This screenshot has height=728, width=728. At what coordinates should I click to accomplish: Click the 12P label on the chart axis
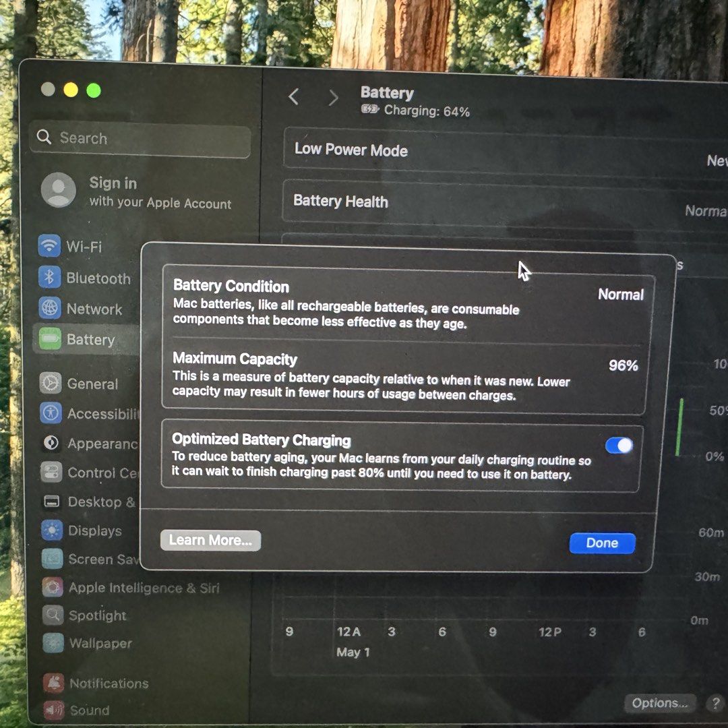(550, 632)
